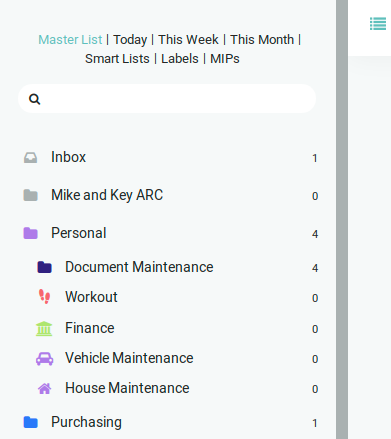Screen dimensions: 391x439
Task: Click the magnifier search icon
Action: coord(34,99)
